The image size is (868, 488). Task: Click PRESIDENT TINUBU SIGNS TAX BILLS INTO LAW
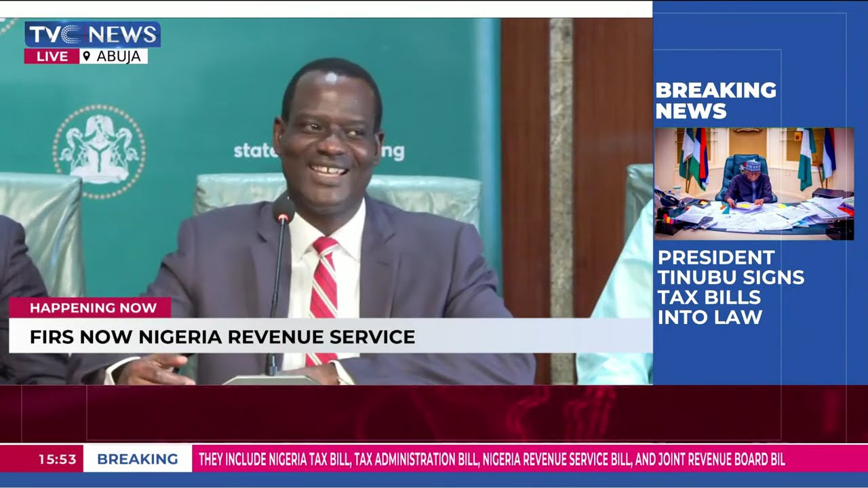pos(731,287)
